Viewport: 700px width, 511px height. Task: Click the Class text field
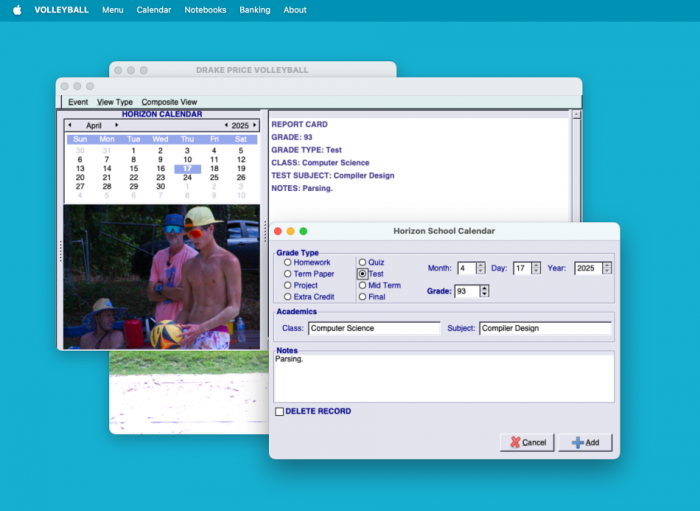pos(373,328)
